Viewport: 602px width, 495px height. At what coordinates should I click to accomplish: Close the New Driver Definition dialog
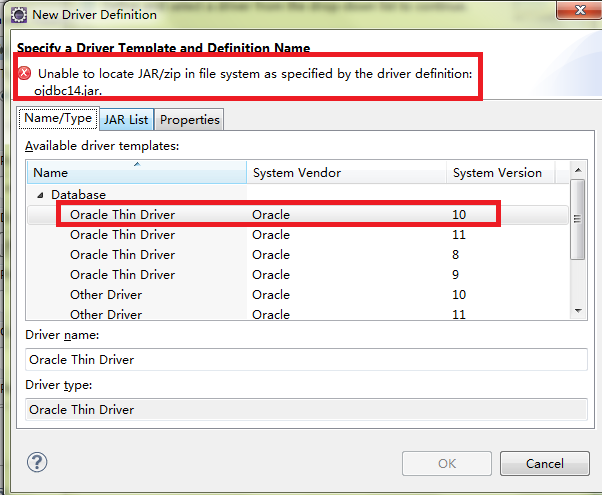point(579,10)
